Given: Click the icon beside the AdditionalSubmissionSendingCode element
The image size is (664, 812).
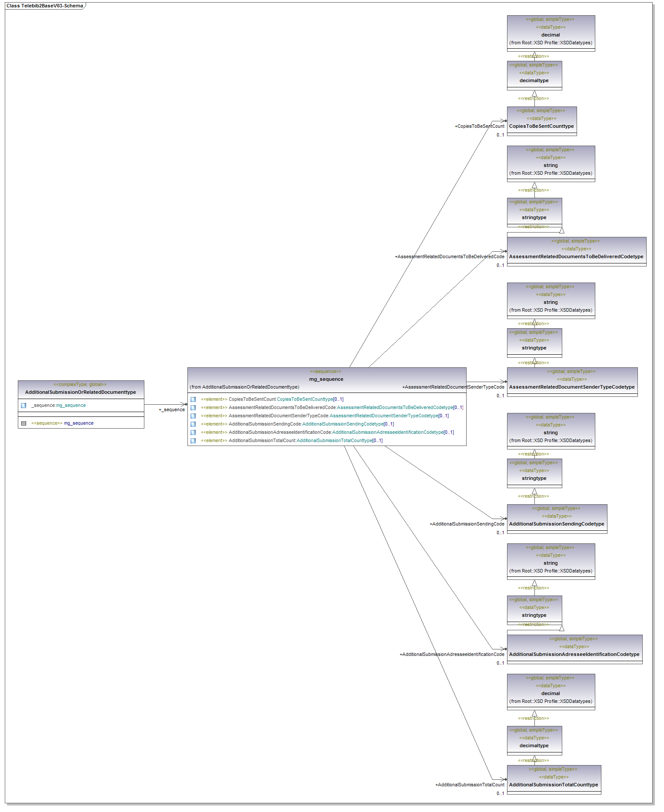Looking at the screenshot, I should click(x=193, y=424).
